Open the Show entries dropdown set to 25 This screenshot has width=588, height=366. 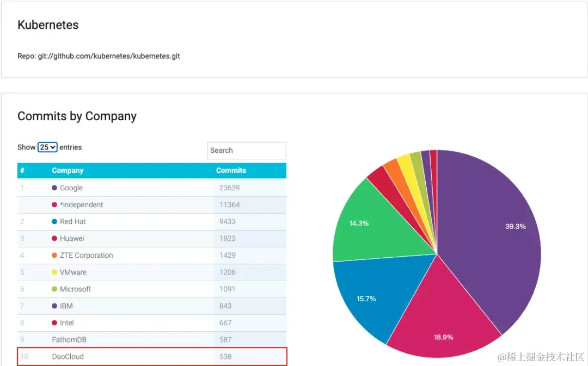[x=47, y=147]
